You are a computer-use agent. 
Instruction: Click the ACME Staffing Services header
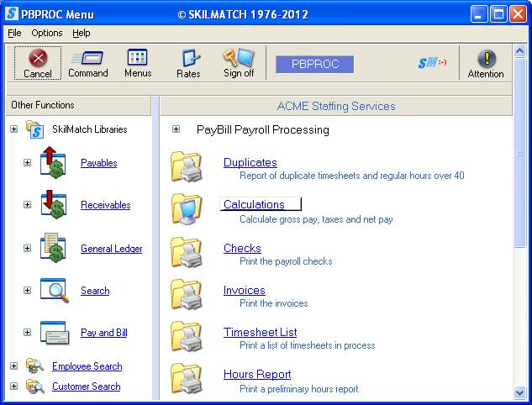[336, 106]
